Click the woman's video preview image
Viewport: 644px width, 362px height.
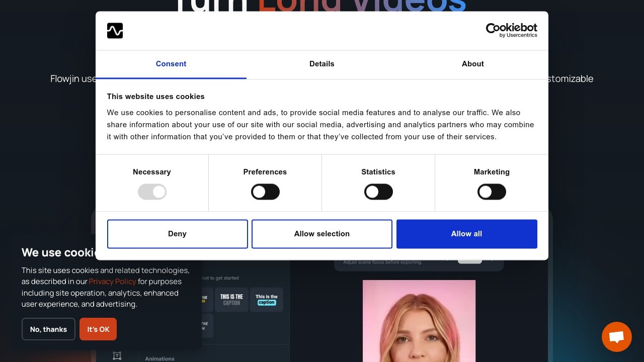[419, 321]
